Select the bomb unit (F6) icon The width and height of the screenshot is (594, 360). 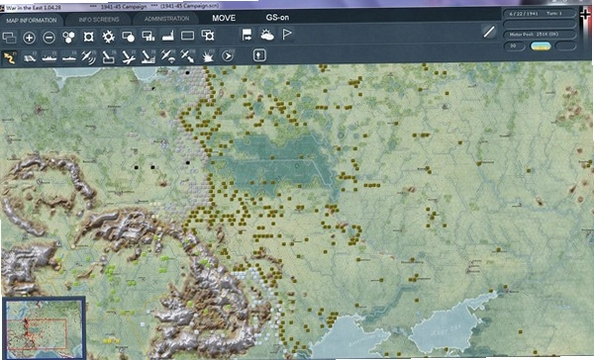click(108, 57)
